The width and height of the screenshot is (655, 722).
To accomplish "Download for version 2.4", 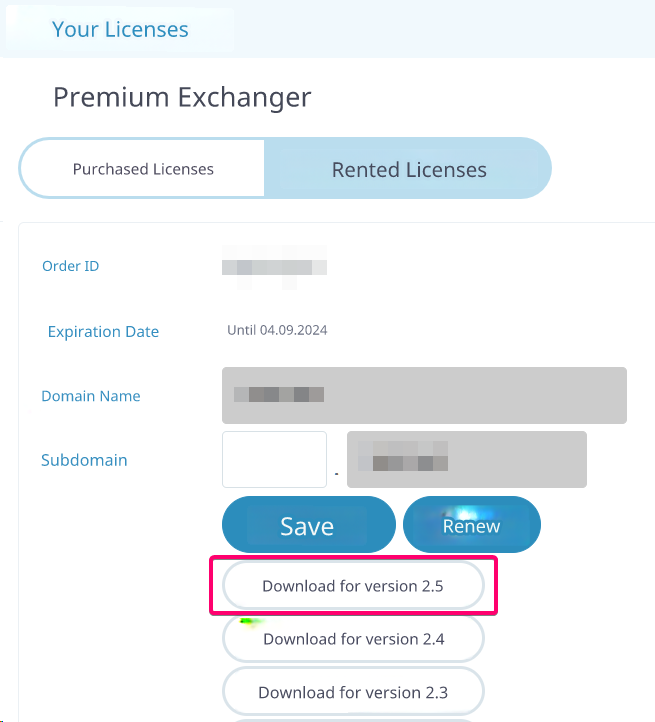I will [x=353, y=638].
